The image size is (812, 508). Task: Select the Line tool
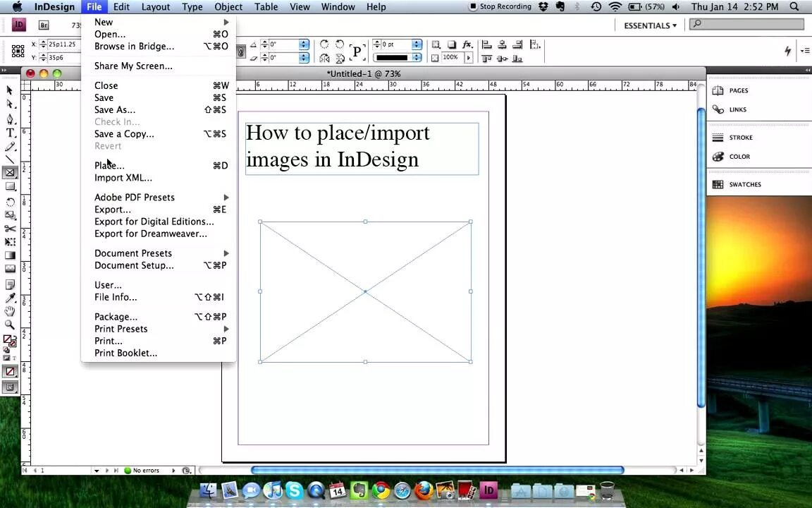[9, 159]
